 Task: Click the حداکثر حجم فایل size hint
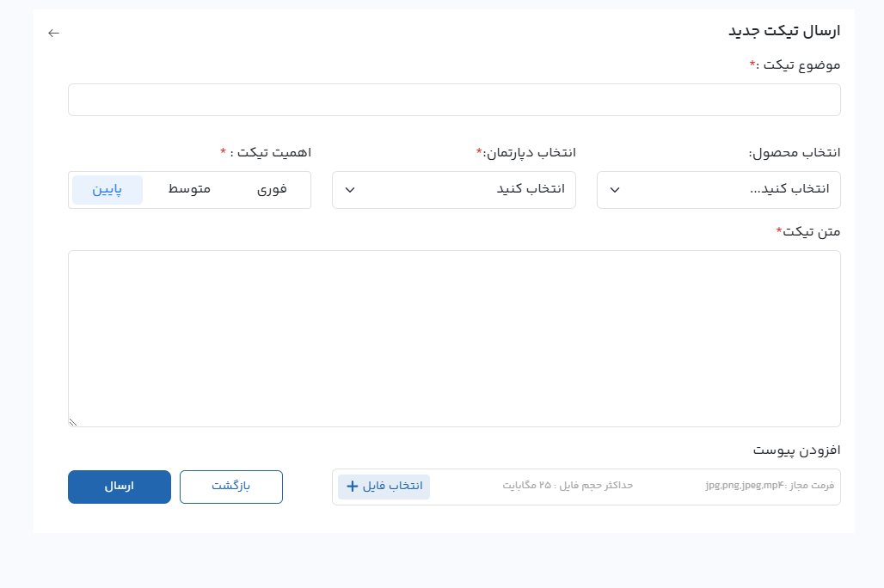click(568, 486)
